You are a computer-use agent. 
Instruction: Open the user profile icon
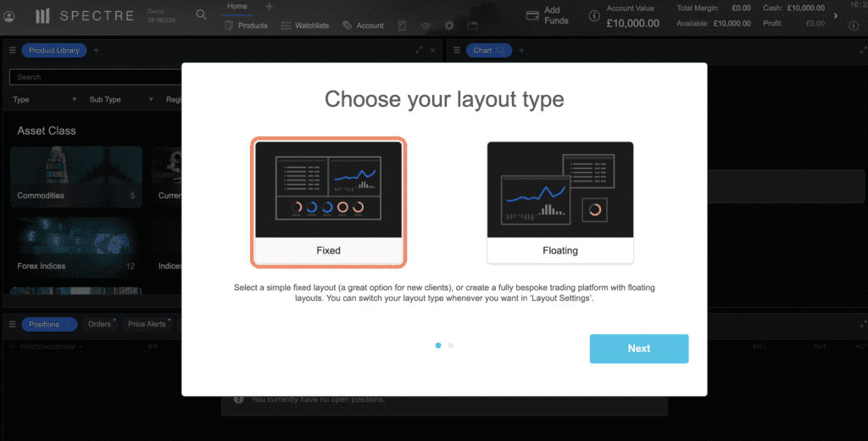click(8, 17)
